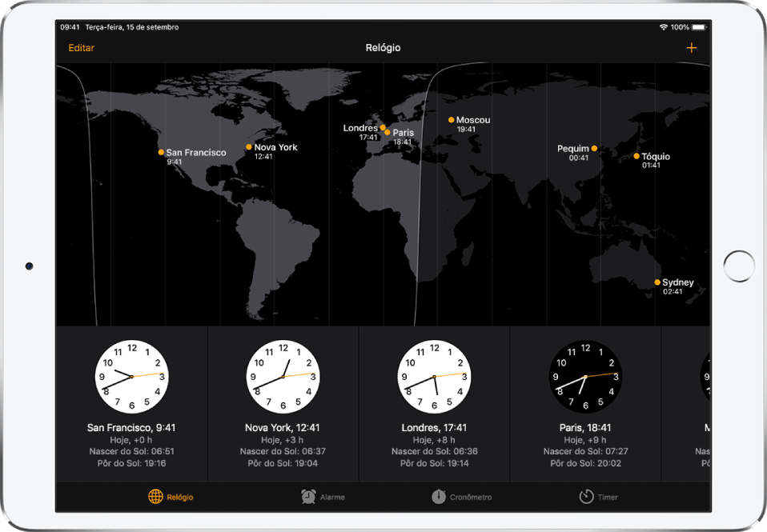Open the Londres label on map
This screenshot has height=532, width=767.
point(360,127)
